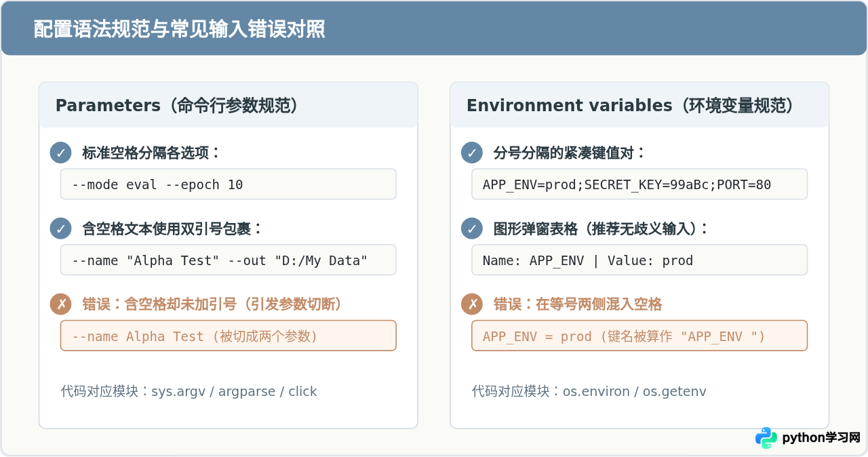Click the label 分号分隔的紧凑键值对
The height and width of the screenshot is (457, 868).
coord(570,153)
